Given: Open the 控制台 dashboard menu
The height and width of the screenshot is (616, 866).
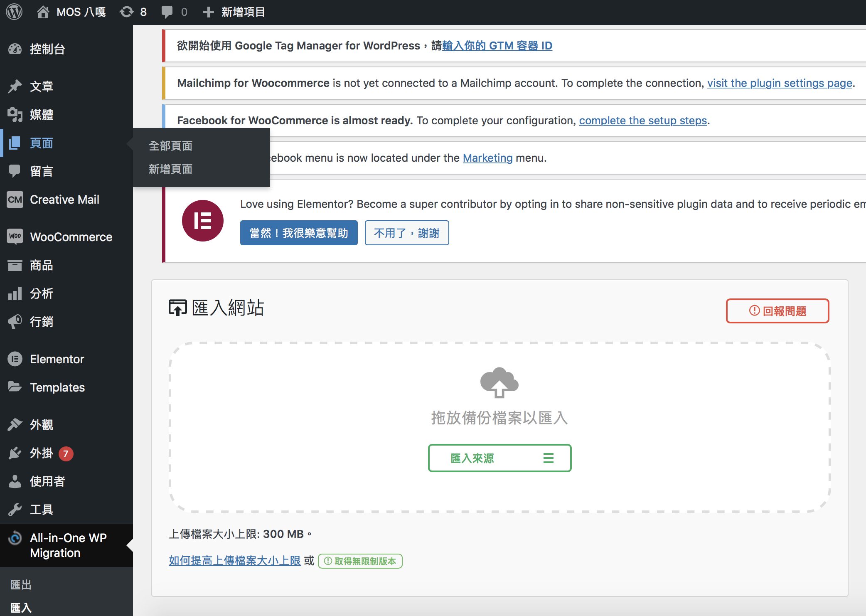Looking at the screenshot, I should tap(47, 49).
